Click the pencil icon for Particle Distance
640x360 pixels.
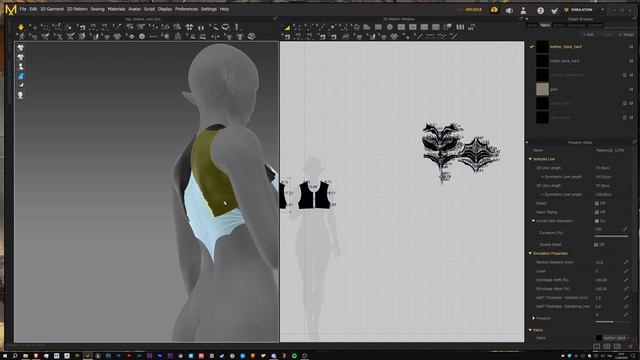[x=626, y=262]
